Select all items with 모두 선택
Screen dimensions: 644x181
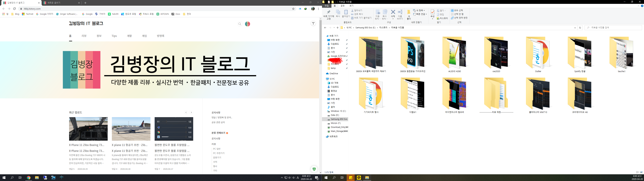457,11
